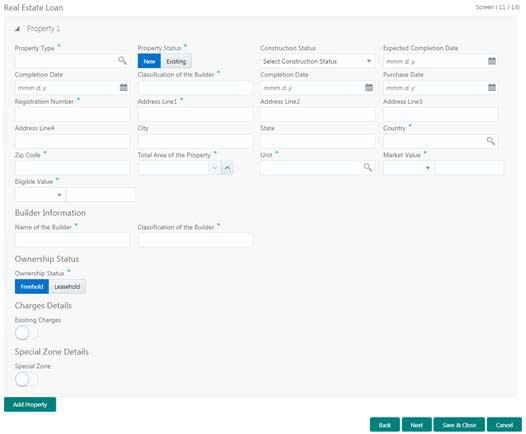Increase Total Area of the Property value
The height and width of the screenshot is (434, 526).
[227, 168]
